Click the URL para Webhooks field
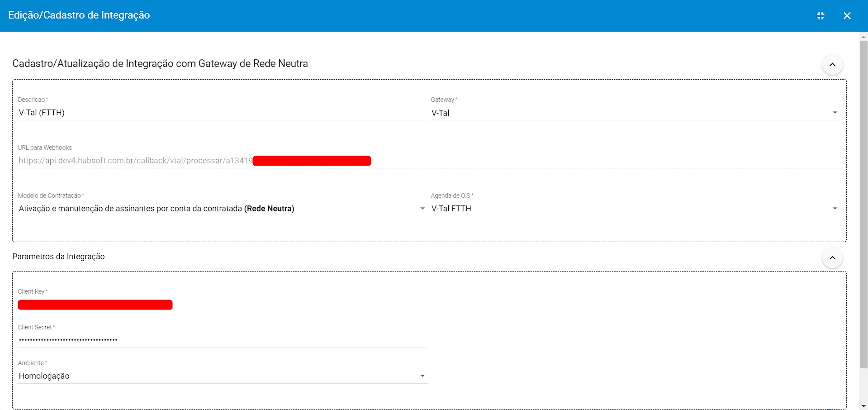This screenshot has height=410, width=868. (x=429, y=161)
